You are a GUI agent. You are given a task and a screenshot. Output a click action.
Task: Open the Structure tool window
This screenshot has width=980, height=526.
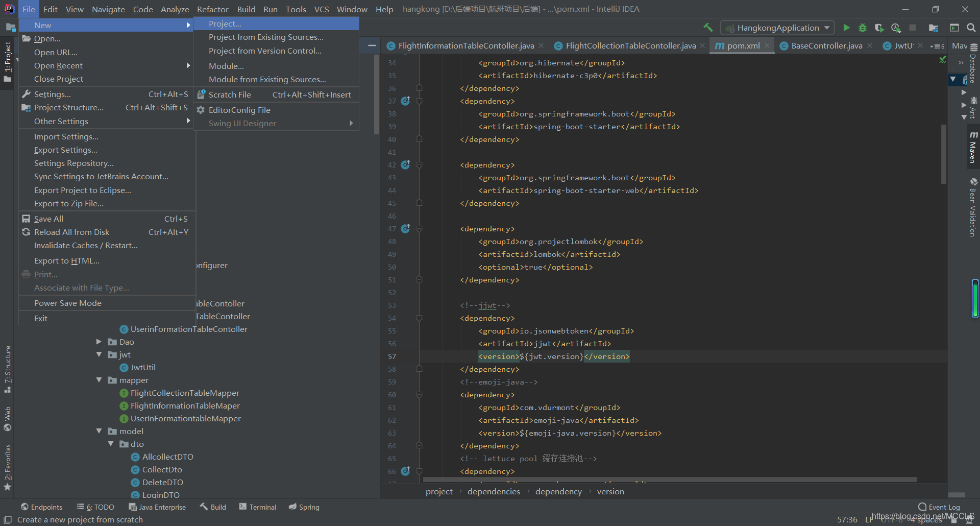[x=8, y=369]
